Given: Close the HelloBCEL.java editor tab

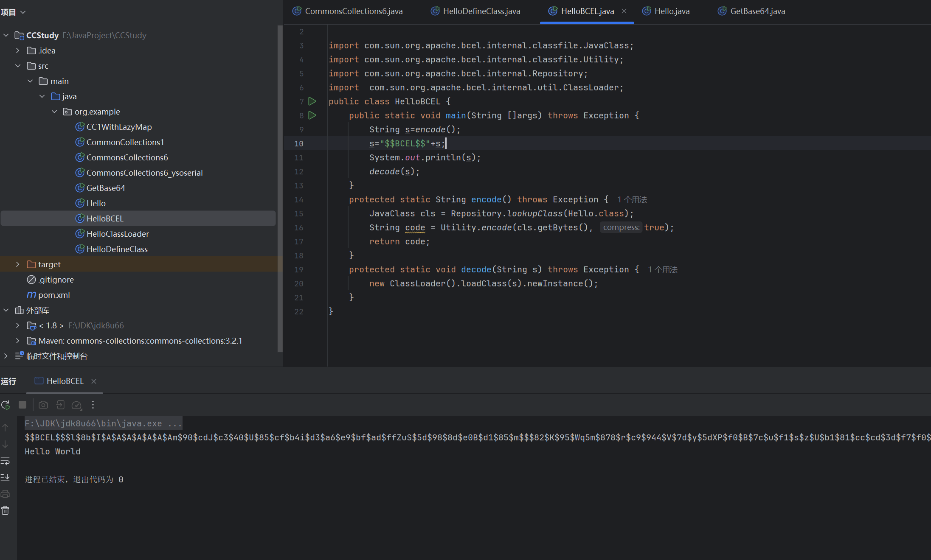Looking at the screenshot, I should 624,11.
